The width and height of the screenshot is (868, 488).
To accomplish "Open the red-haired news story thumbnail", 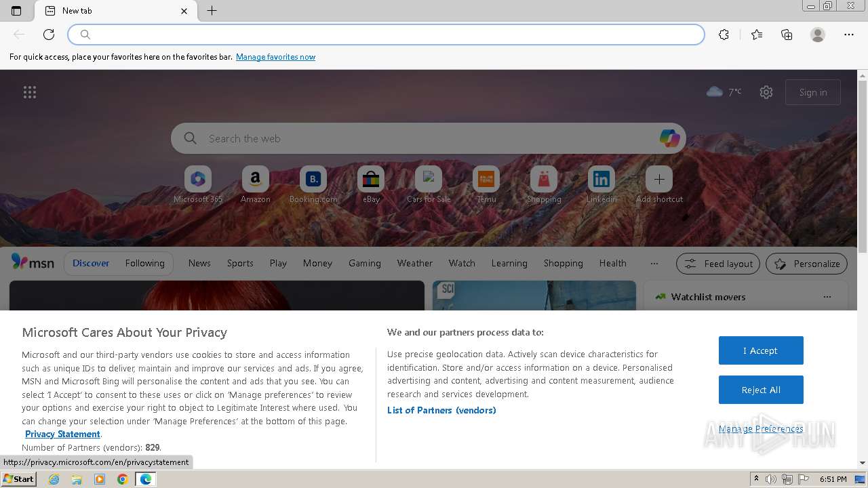I will pos(217,296).
